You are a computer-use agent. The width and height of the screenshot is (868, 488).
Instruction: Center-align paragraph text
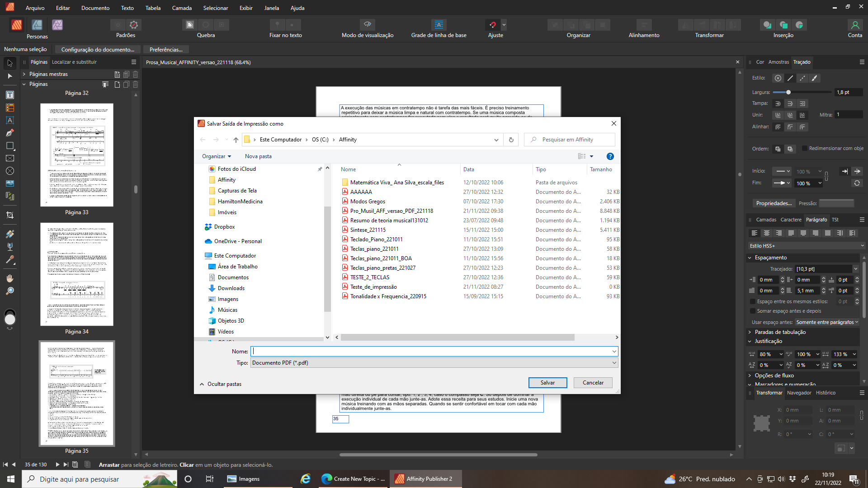pyautogui.click(x=766, y=233)
